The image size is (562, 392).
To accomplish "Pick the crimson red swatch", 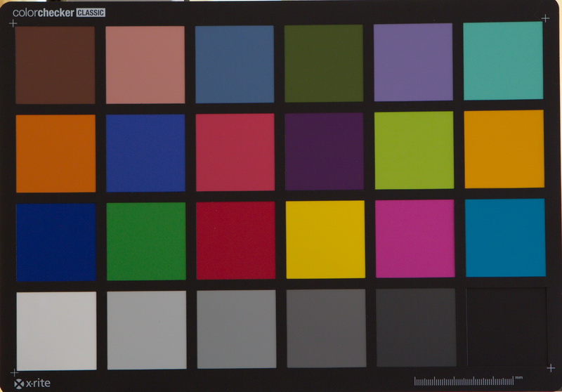I will [236, 240].
